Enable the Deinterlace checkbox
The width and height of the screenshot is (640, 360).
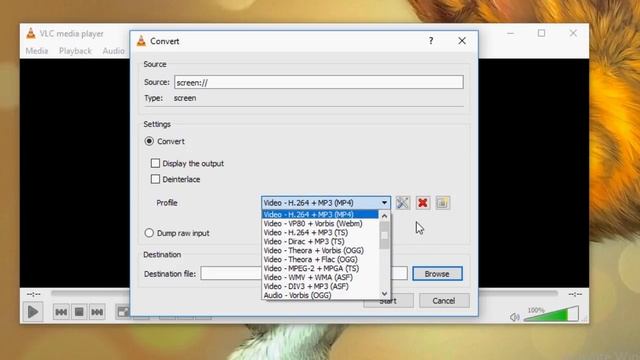click(155, 179)
